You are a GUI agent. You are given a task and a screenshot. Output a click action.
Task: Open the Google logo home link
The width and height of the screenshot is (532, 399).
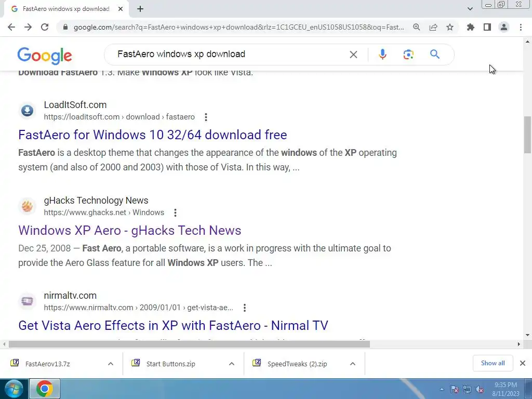point(45,56)
